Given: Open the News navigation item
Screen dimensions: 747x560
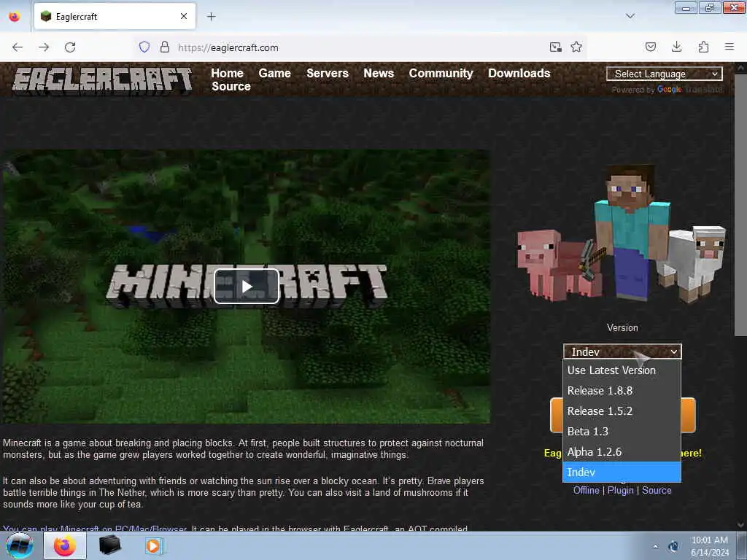Looking at the screenshot, I should click(x=379, y=74).
